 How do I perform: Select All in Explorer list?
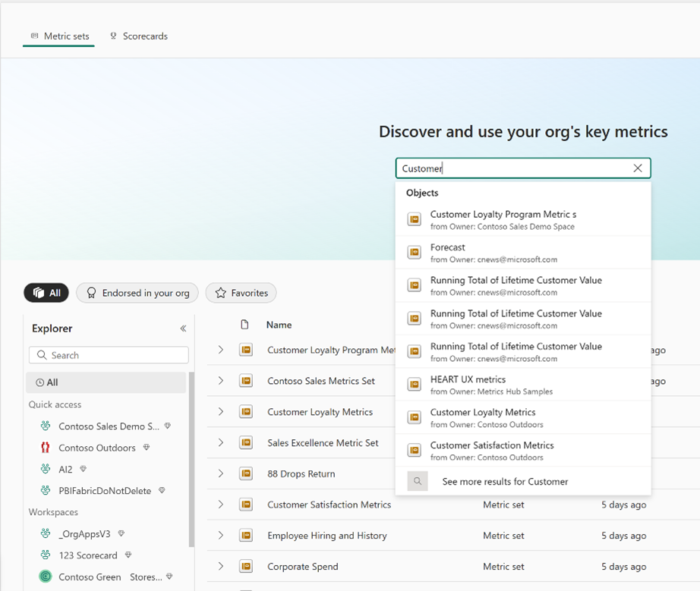click(x=106, y=382)
